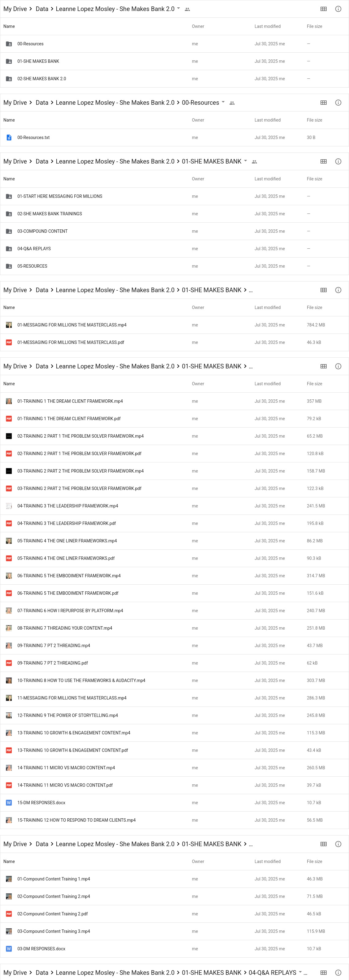The width and height of the screenshot is (349, 980).
Task: Click grid view icon in 04-Q&A REPLAYS header
Action: tap(324, 972)
